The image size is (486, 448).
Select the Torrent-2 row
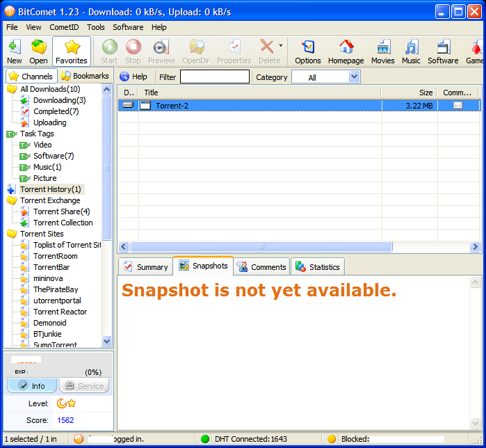click(x=299, y=106)
